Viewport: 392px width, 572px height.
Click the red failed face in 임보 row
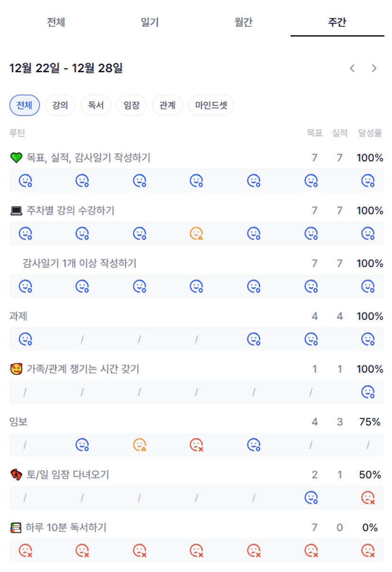coord(196,445)
